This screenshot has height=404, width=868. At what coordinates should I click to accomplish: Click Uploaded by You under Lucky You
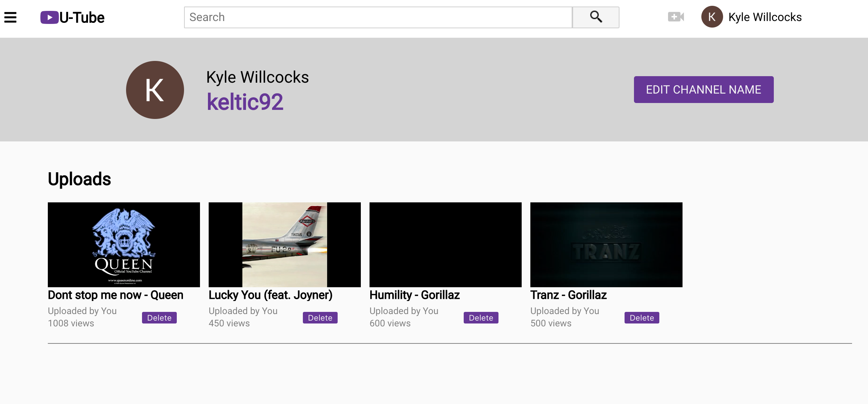coord(243,311)
